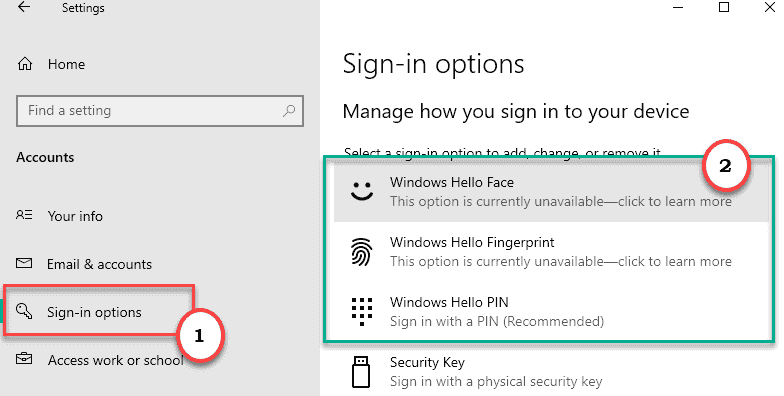
Task: Click the magnifier icon in search box
Action: 288,110
